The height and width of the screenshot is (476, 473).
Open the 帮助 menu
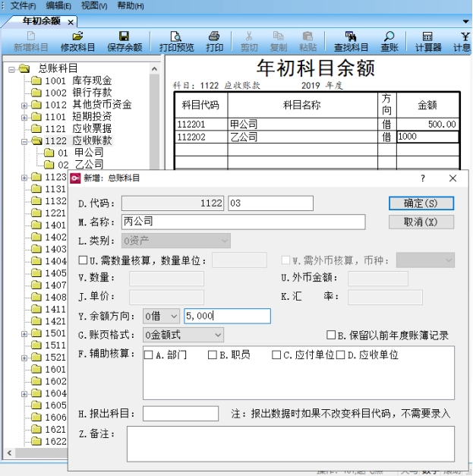130,6
